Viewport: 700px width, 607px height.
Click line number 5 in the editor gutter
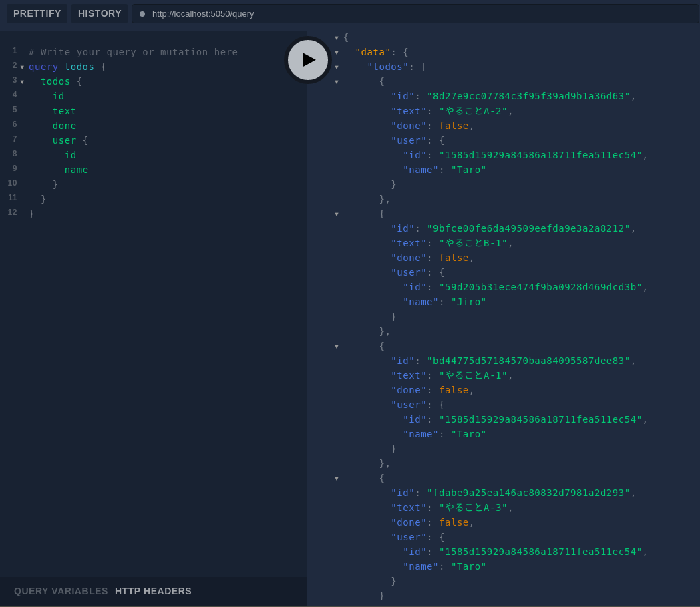[14, 110]
